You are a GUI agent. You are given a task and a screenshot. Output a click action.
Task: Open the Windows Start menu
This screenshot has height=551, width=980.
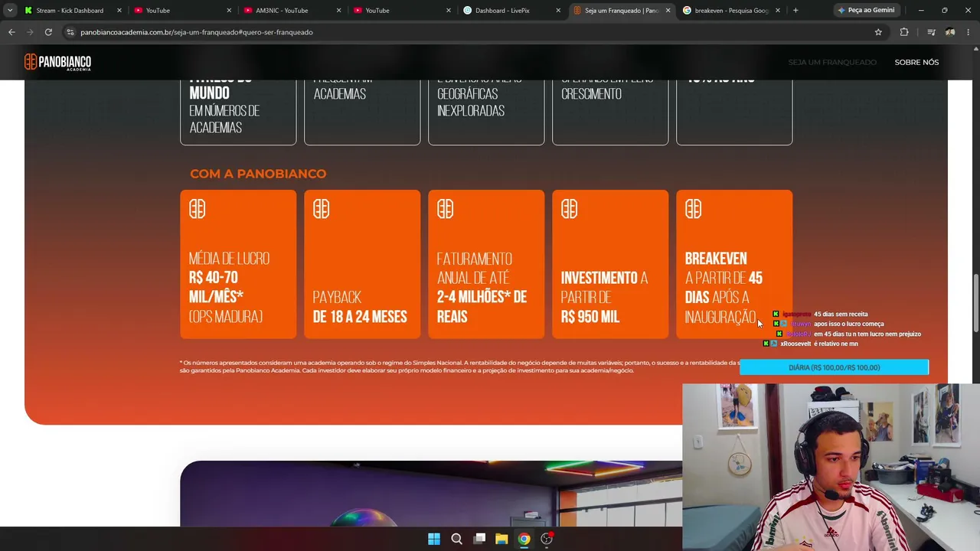point(434,539)
